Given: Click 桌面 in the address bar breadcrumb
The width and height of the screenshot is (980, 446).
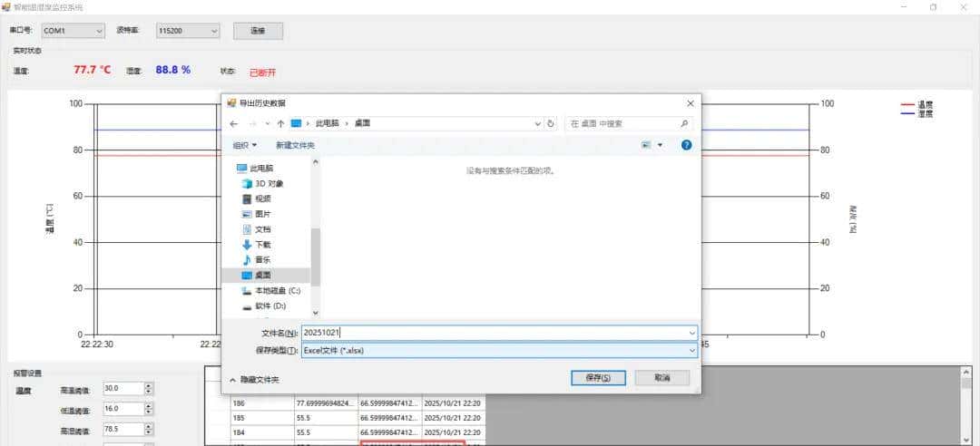Looking at the screenshot, I should click(x=362, y=123).
